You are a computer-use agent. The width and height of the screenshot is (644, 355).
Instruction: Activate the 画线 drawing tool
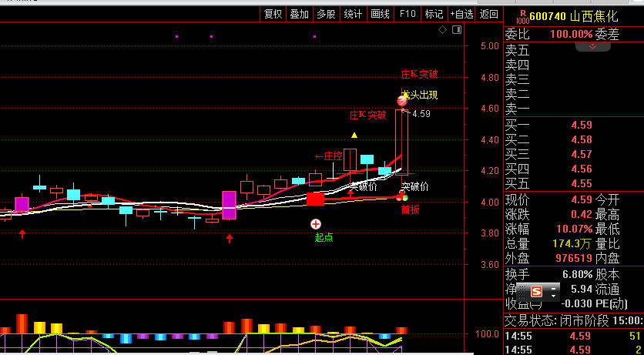(380, 14)
